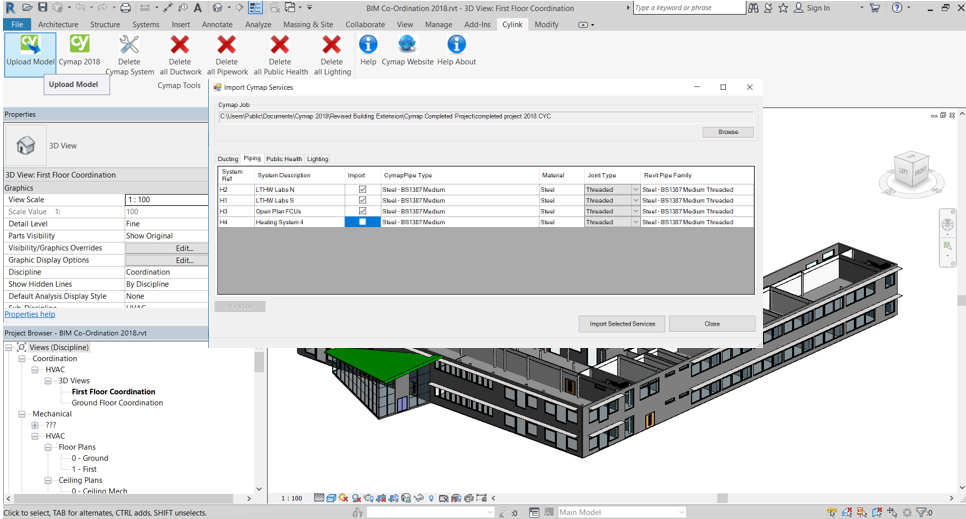966x519 pixels.
Task: Open Joint Type dropdown for H4 row
Action: [635, 222]
